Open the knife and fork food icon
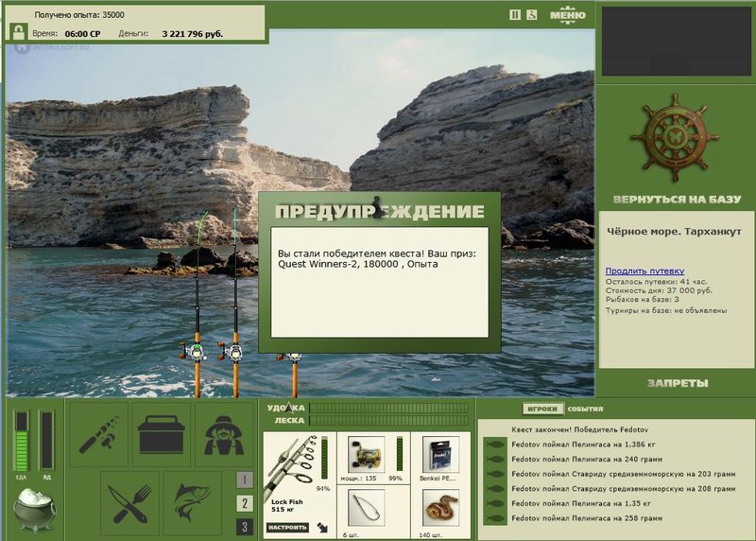The height and width of the screenshot is (541, 756). (x=129, y=503)
